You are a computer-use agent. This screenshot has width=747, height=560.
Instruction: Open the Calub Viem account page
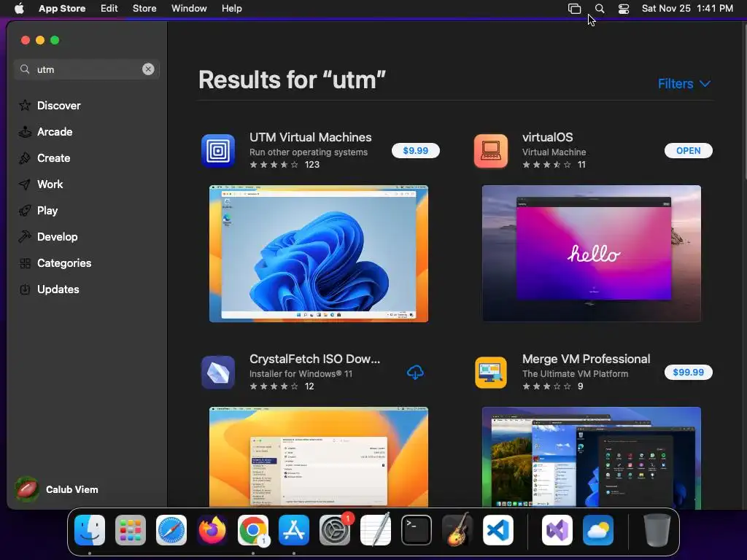[71, 489]
